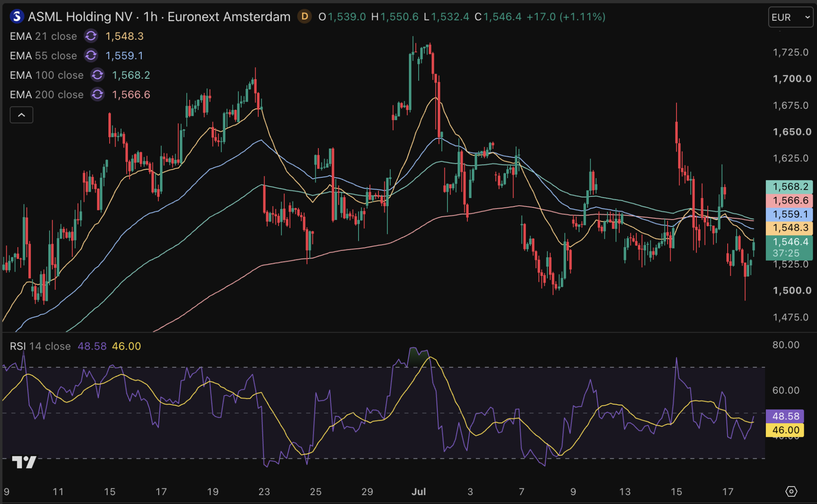The height and width of the screenshot is (504, 817).
Task: Click the refresh icon beside EMA 200
Action: pyautogui.click(x=97, y=94)
